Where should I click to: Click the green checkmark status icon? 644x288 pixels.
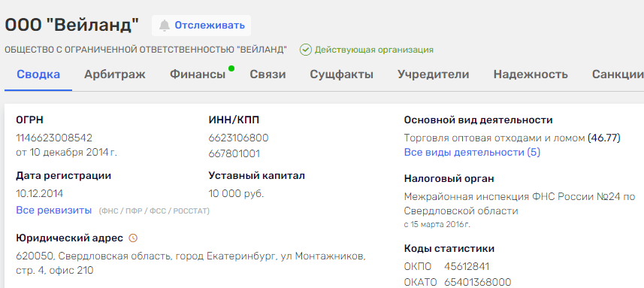tap(305, 50)
